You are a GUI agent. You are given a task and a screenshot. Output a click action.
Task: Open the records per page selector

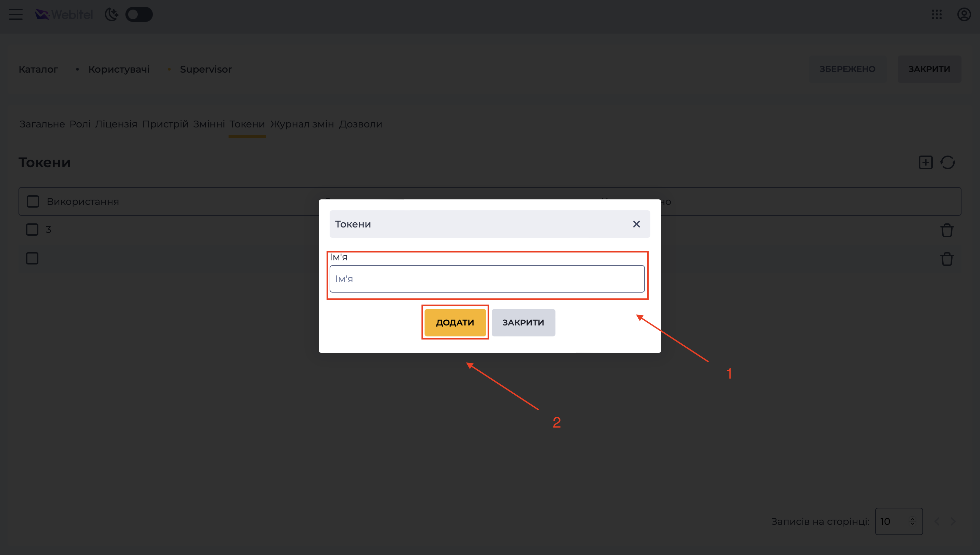tap(899, 521)
